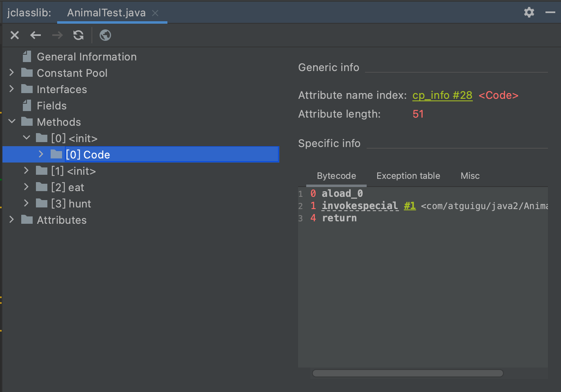Close the AnimalTest.java tab
561x392 pixels.
(x=155, y=13)
